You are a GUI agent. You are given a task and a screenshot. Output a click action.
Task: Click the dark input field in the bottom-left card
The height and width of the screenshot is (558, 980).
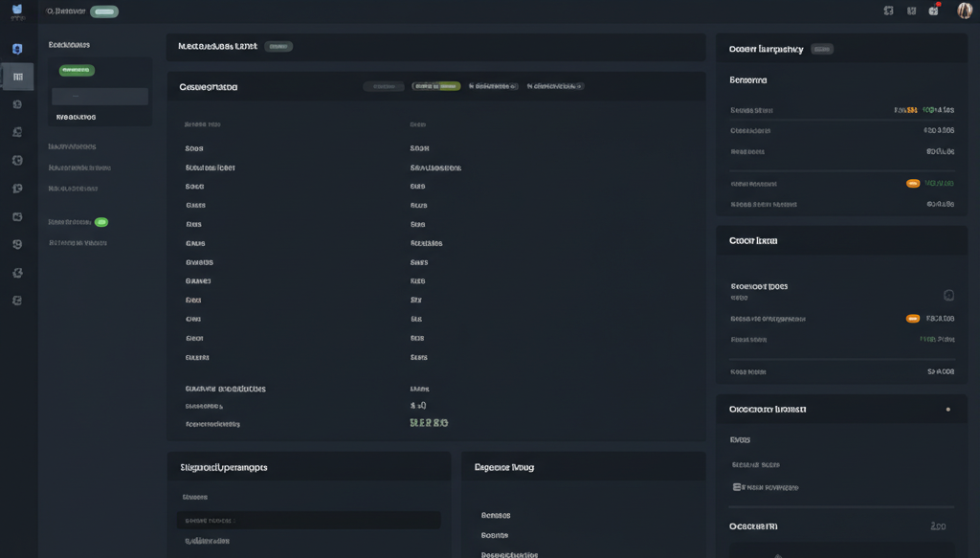308,521
